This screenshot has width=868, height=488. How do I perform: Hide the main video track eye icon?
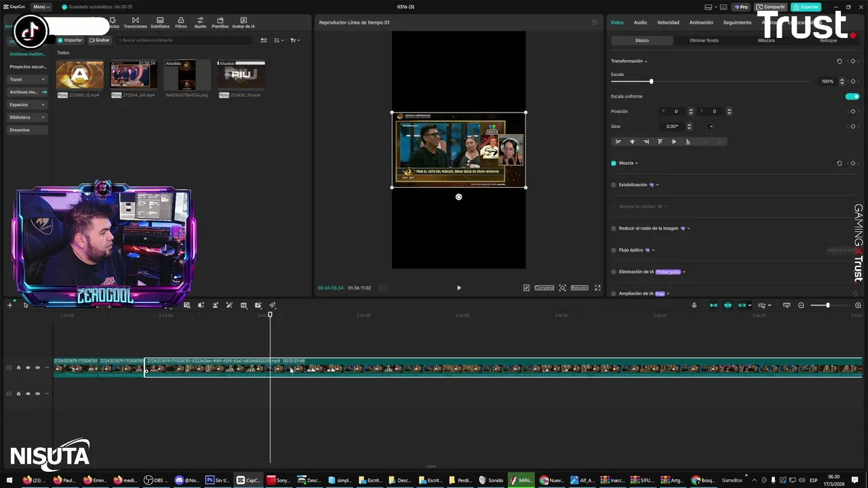28,367
